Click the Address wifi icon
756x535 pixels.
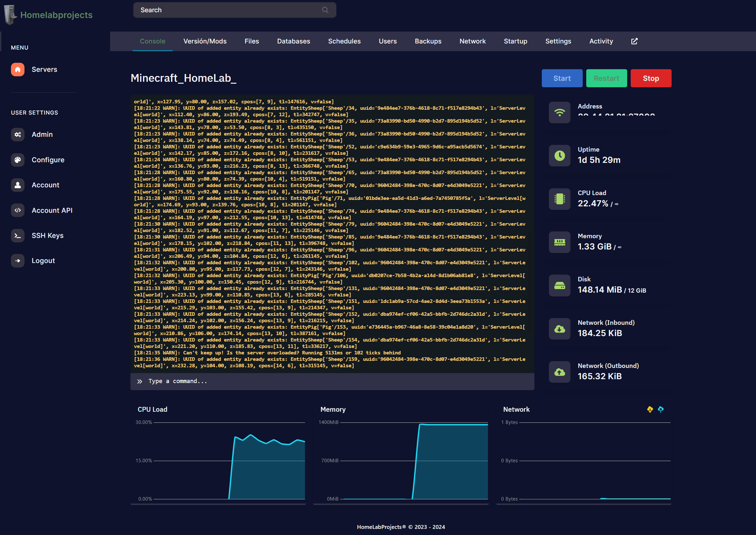(x=559, y=113)
